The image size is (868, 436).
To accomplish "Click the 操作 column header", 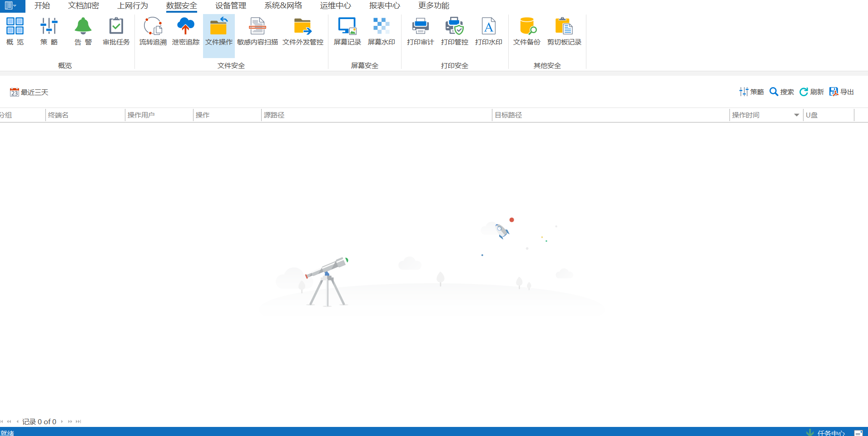I will [x=228, y=115].
